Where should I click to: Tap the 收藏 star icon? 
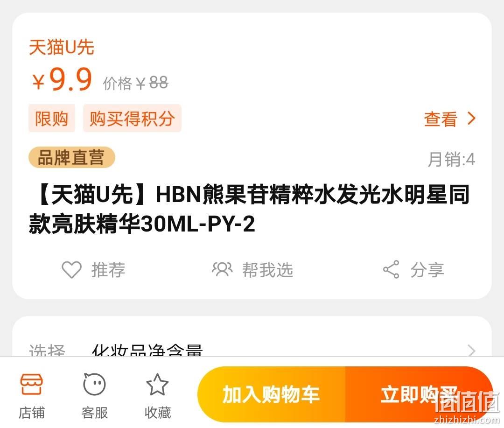(157, 384)
